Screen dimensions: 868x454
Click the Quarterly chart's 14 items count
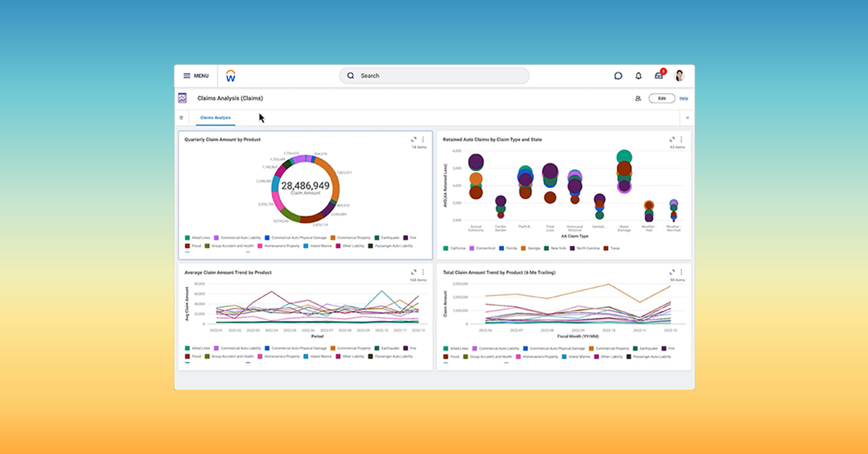pos(420,147)
